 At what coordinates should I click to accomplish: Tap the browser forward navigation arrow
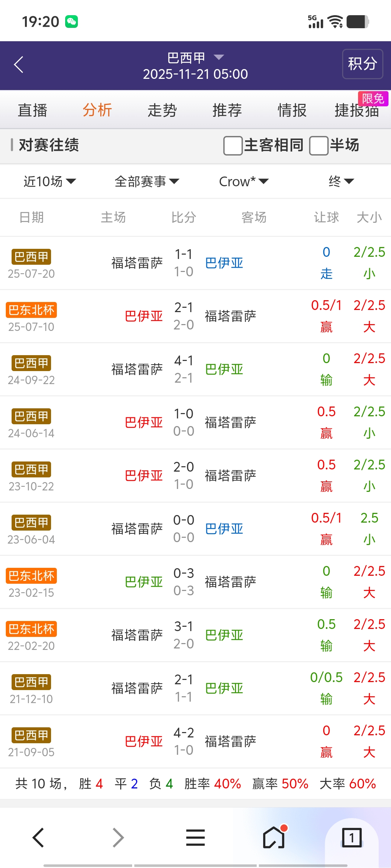click(118, 837)
